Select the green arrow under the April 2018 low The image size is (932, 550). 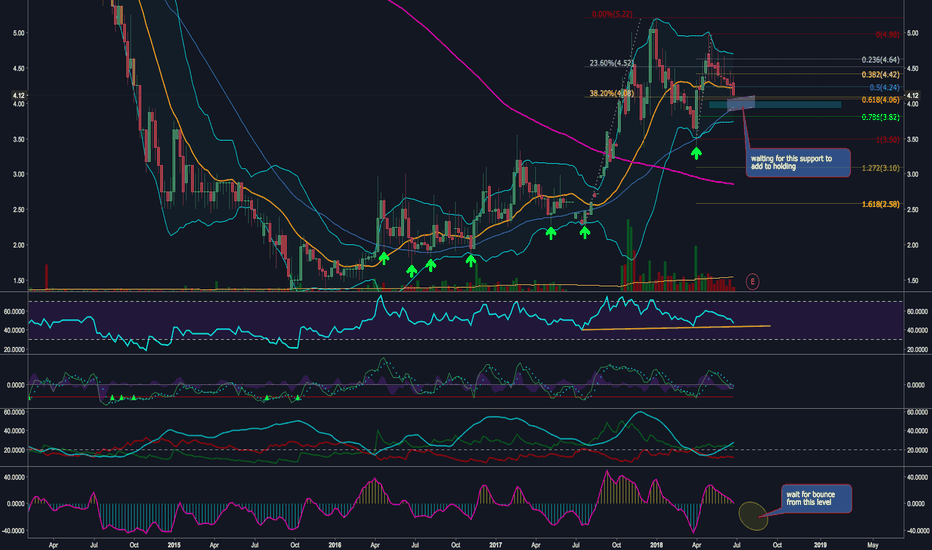pyautogui.click(x=696, y=153)
